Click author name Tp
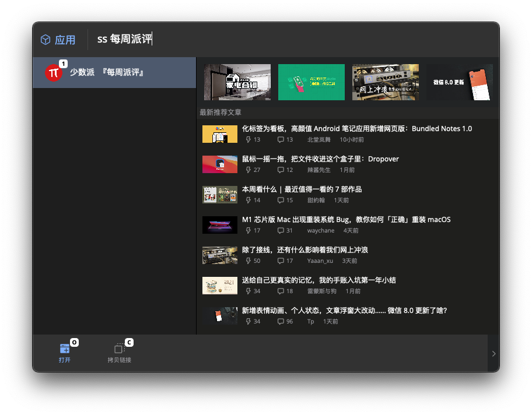Viewport: 532px width, 415px height. tap(310, 321)
